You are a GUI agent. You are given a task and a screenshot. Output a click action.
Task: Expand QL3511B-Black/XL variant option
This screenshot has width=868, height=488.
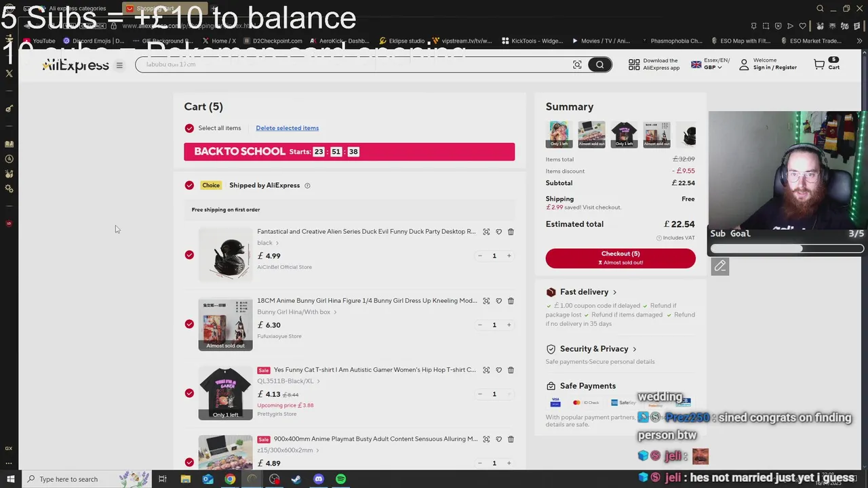point(288,381)
